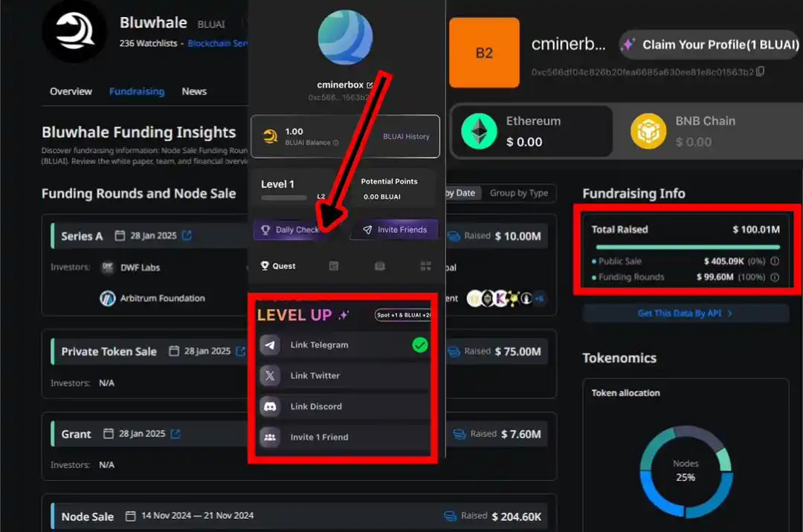Screen dimensions: 803x532
Task: Click the people icon beside Invite 1 Friend
Action: (x=270, y=438)
